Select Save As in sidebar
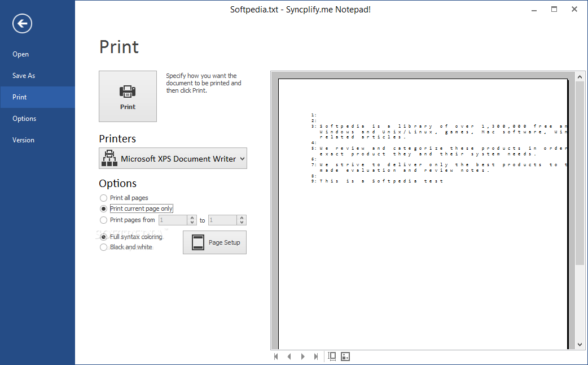This screenshot has width=588, height=365. point(23,76)
